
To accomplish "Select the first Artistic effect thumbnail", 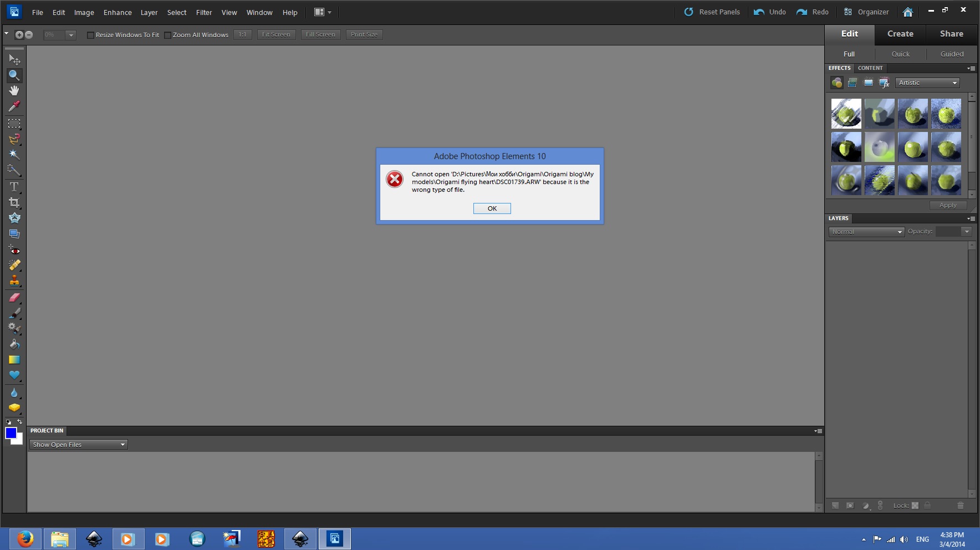I will pos(846,114).
